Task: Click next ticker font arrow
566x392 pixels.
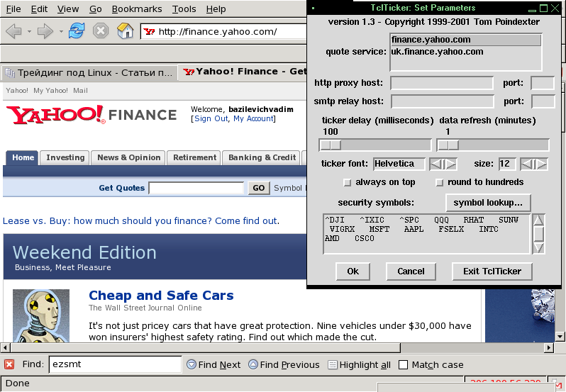Action: (450, 164)
